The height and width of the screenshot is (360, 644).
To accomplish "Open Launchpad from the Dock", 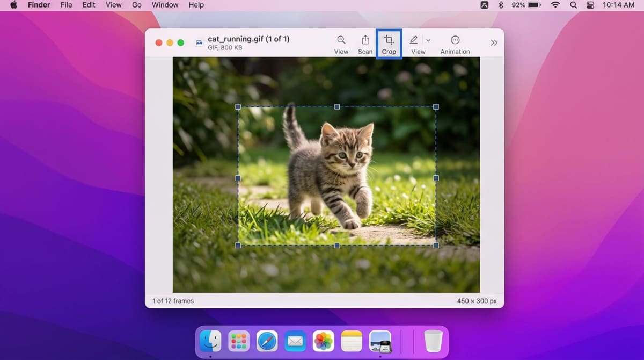I will (238, 341).
